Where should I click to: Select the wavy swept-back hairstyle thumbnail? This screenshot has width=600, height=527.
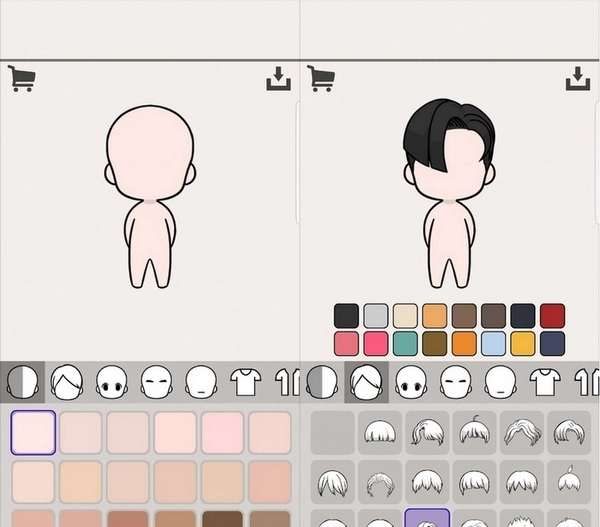coord(522,432)
